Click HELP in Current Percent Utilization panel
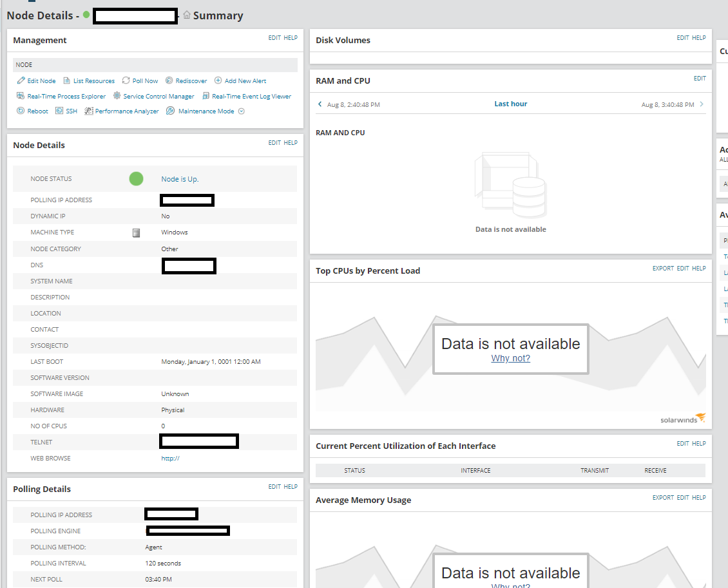This screenshot has height=588, width=728. (x=699, y=443)
